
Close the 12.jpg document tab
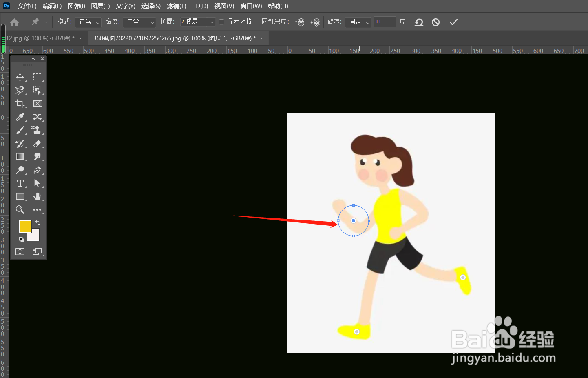pos(81,38)
